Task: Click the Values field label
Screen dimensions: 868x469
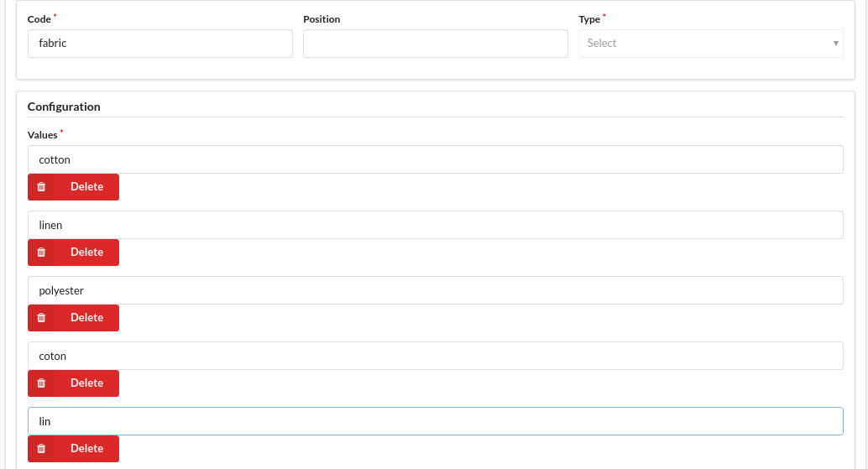Action: pos(43,135)
